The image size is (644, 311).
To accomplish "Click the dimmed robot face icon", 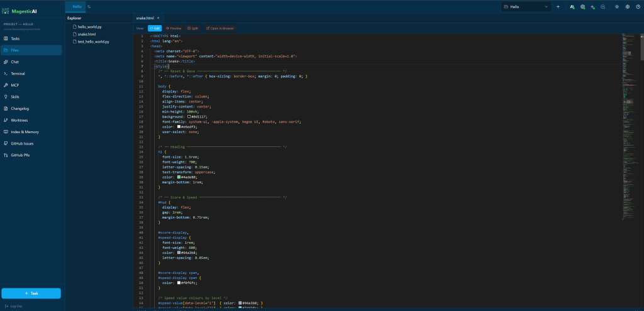I will click(x=602, y=6).
